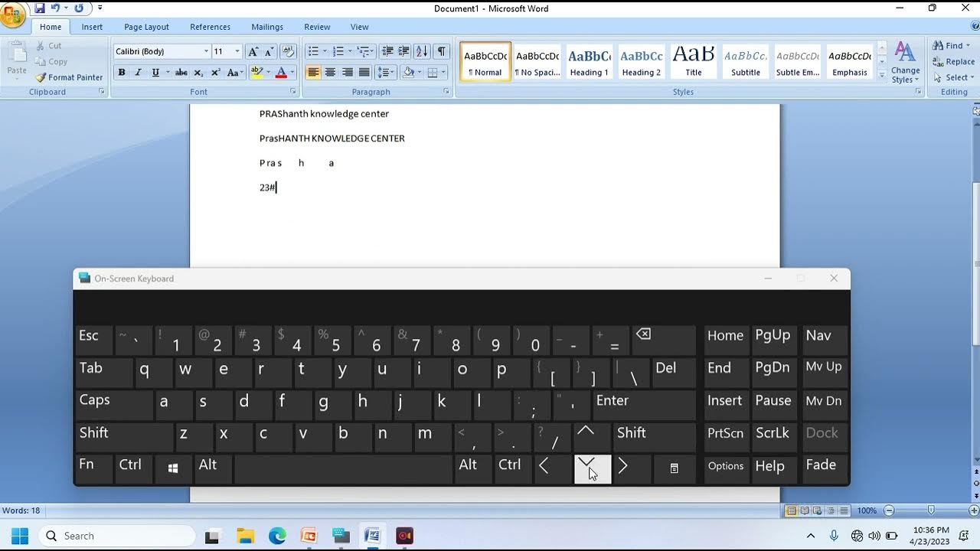This screenshot has height=551, width=980.
Task: Click the font color button swatch
Action: coord(281,73)
